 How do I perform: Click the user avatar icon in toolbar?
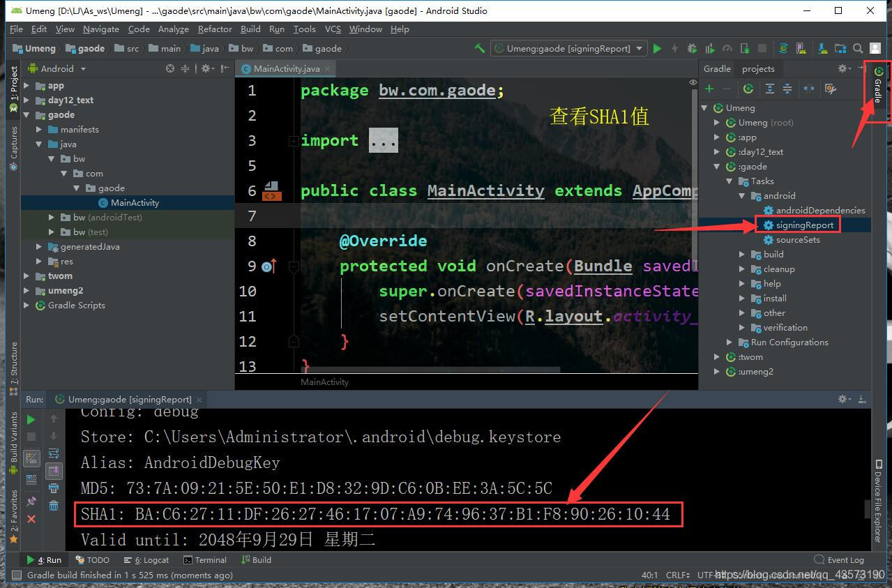pos(875,48)
